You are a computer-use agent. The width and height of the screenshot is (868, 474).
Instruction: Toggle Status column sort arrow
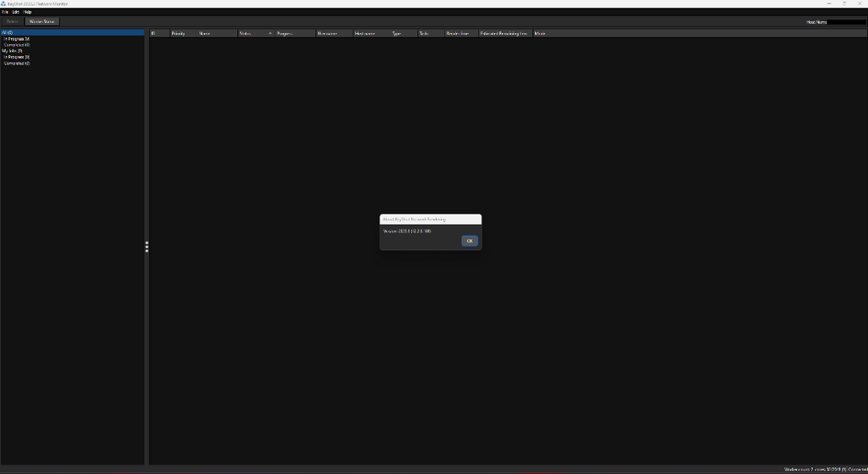270,33
